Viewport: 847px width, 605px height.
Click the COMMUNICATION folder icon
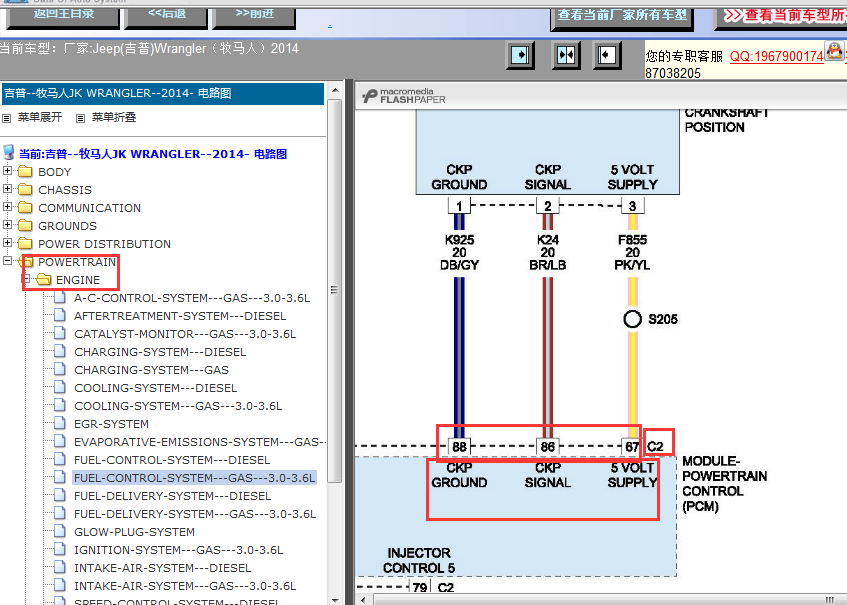(25, 207)
